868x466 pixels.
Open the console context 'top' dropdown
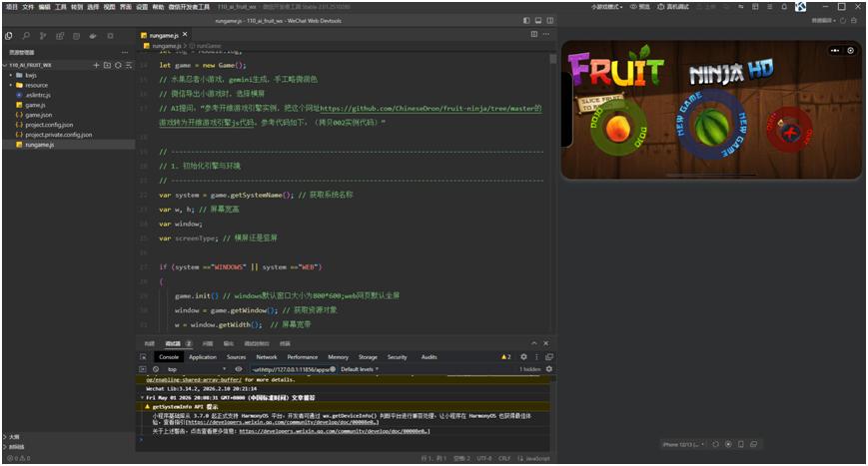196,369
